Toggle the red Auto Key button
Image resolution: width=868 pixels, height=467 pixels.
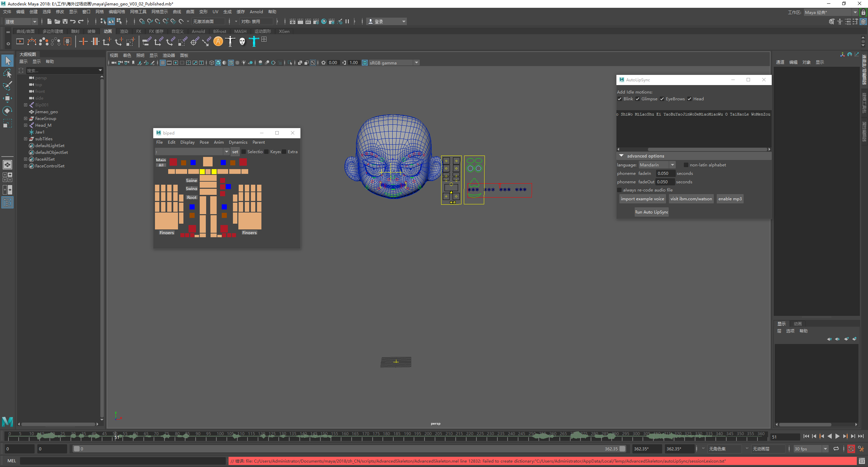[x=851, y=449]
